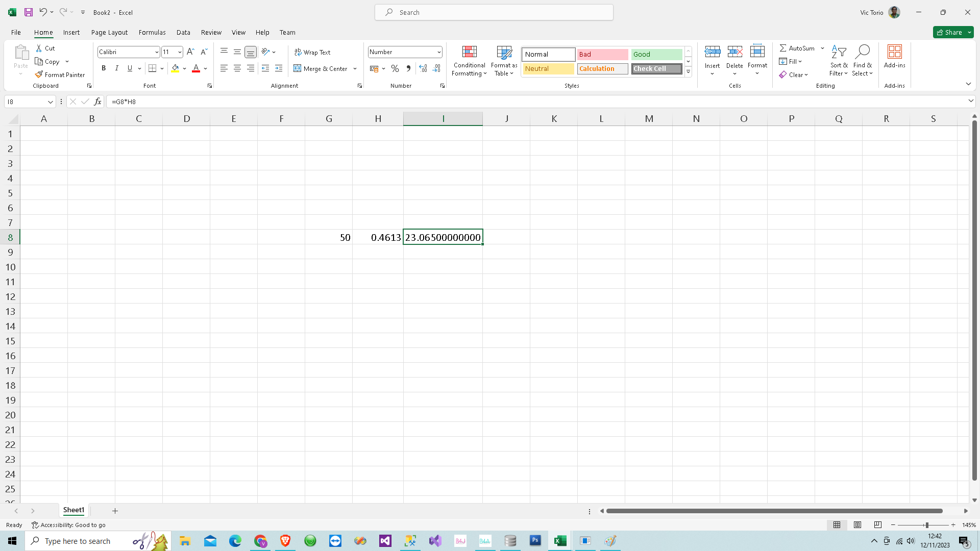Toggle Italic formatting
Viewport: 980px width, 551px height.
pyautogui.click(x=117, y=68)
